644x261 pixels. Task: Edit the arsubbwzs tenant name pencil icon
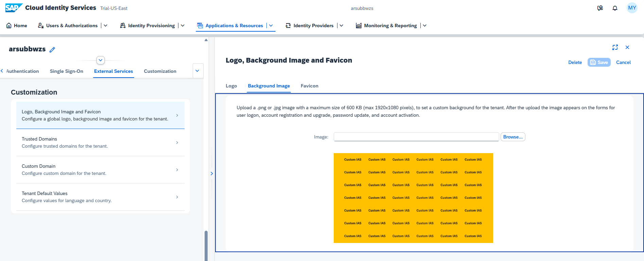52,50
